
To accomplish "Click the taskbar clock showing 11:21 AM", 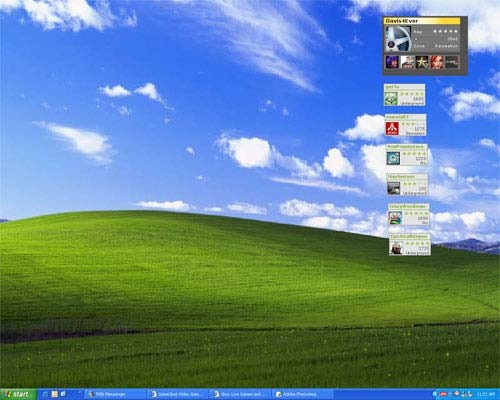I will click(486, 394).
